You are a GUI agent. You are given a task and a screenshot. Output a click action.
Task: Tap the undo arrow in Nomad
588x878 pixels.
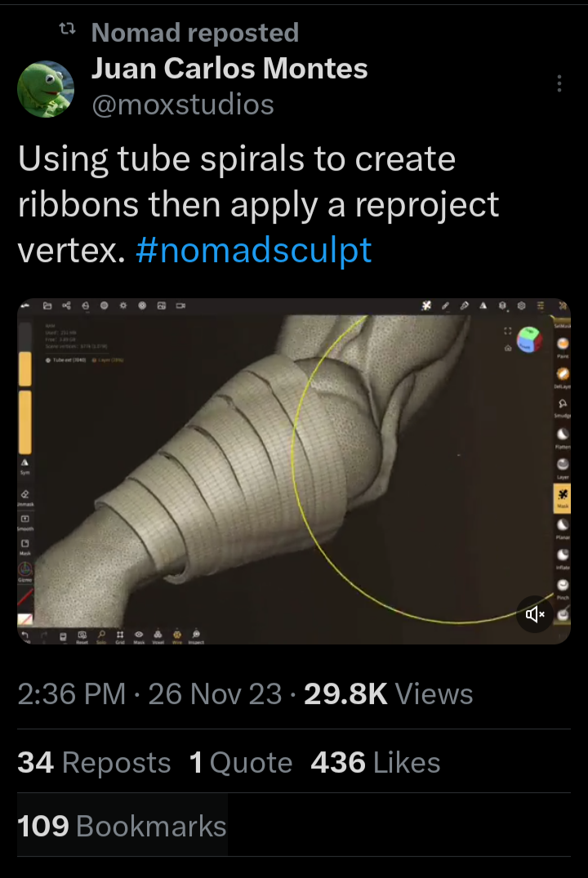click(x=24, y=634)
